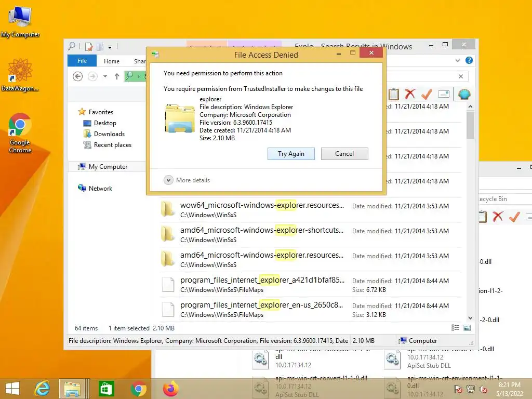
Task: Click the quick access search magnifier icon
Action: point(72,46)
